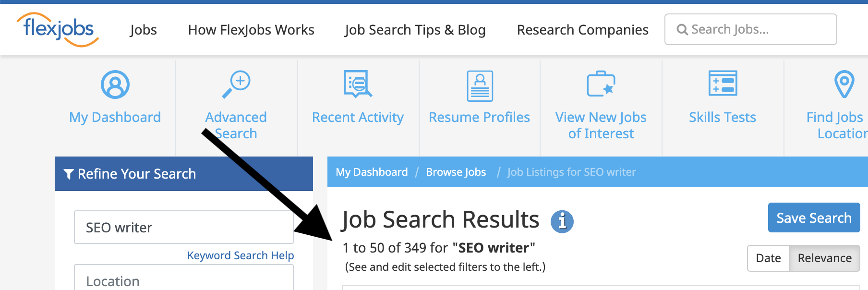Go to Job Search Tips & Blog
The image size is (868, 290).
(x=415, y=30)
